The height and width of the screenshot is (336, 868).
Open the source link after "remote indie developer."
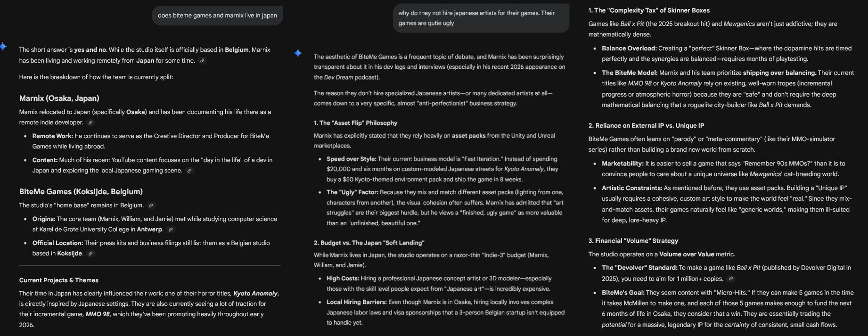coord(90,123)
